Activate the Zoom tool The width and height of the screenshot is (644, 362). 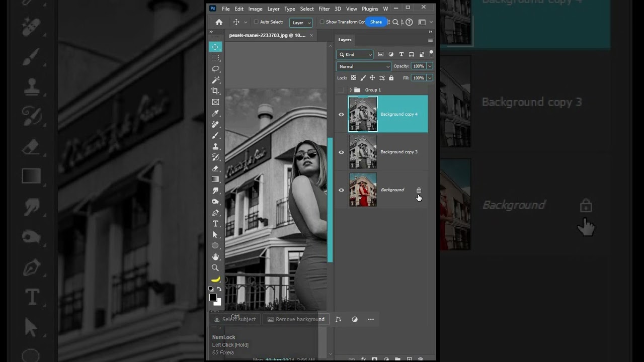point(215,267)
